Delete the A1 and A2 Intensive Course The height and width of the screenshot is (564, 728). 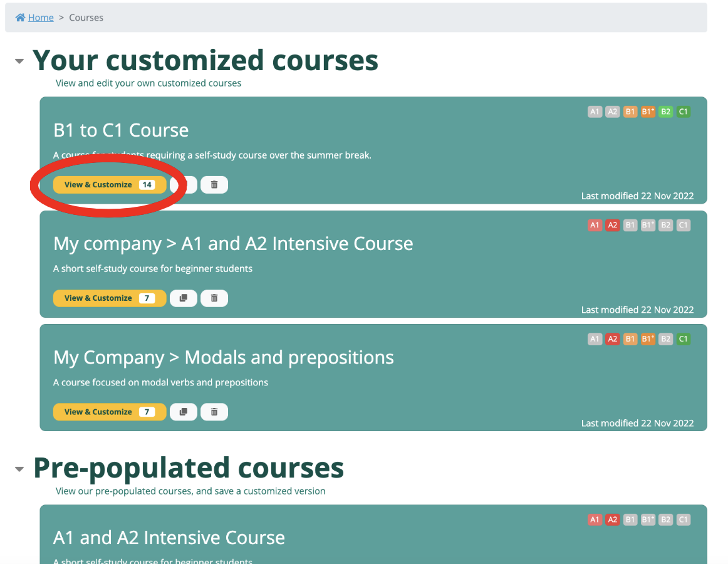[214, 298]
